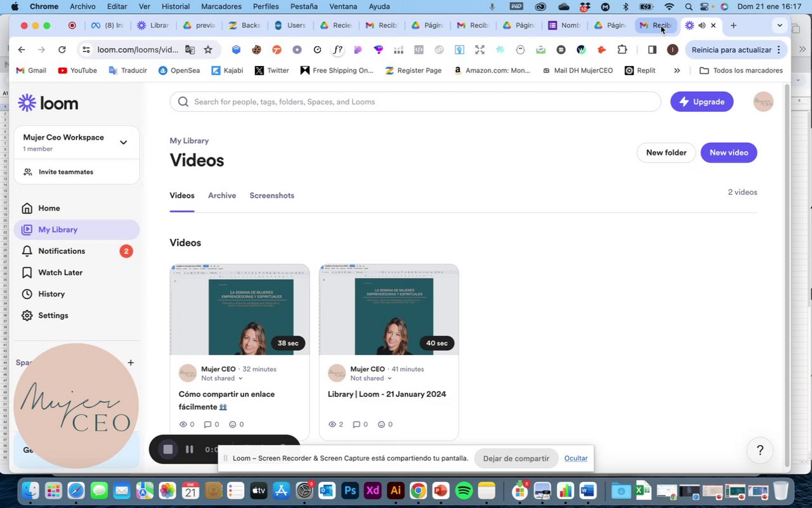This screenshot has height=508, width=812.
Task: Open Reinicia para actualizar Chrome menu
Action: pyautogui.click(x=737, y=50)
